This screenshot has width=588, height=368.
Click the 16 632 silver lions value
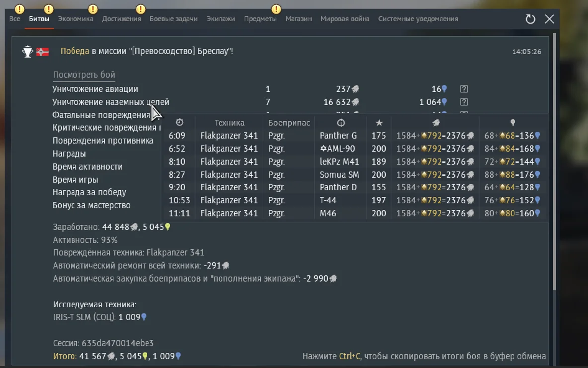(x=341, y=102)
